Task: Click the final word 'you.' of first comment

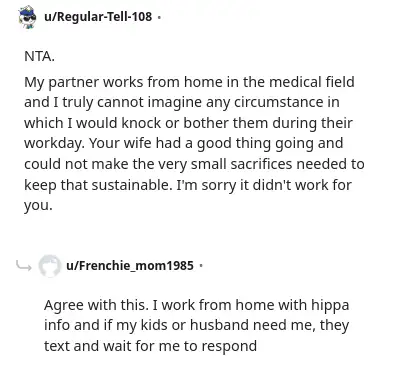Action: (x=38, y=206)
